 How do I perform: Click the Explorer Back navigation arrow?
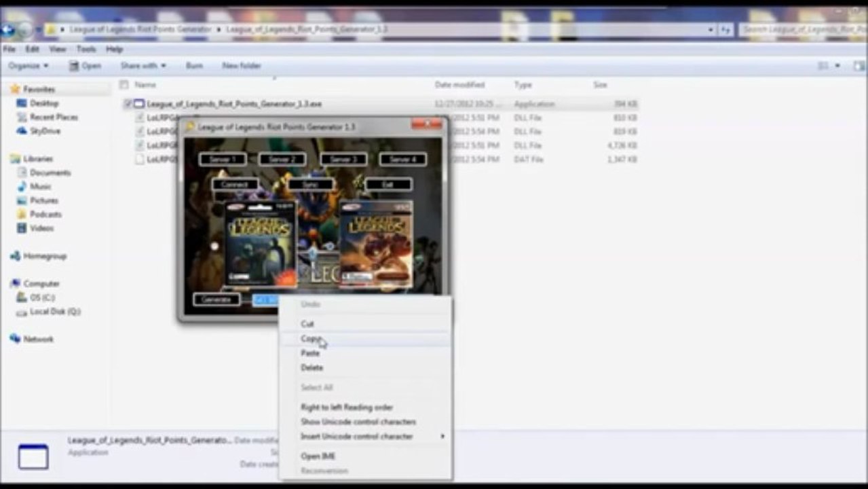pyautogui.click(x=7, y=29)
